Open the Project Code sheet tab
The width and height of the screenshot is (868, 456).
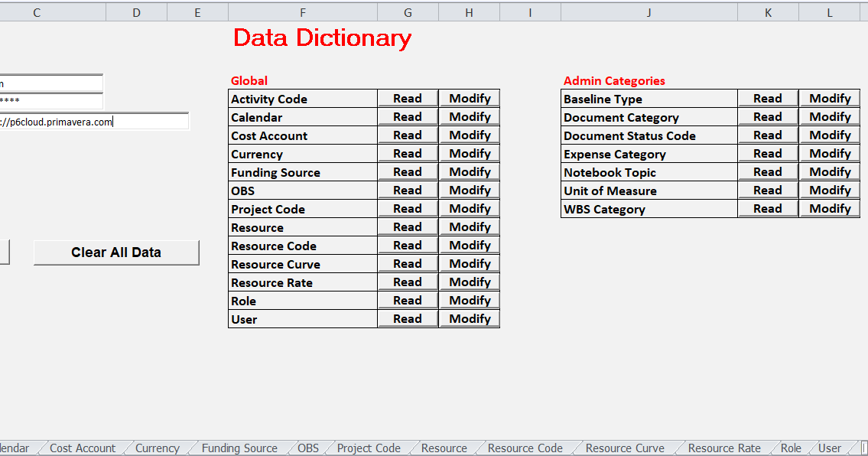[x=368, y=448]
